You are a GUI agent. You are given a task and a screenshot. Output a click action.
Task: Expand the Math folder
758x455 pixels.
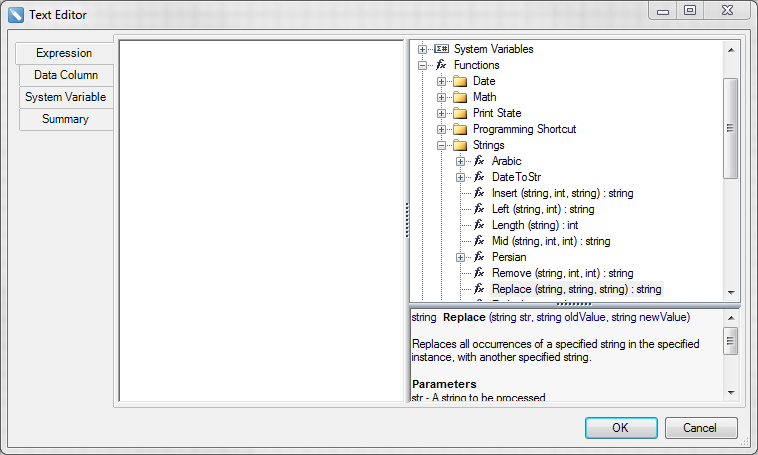pyautogui.click(x=441, y=97)
